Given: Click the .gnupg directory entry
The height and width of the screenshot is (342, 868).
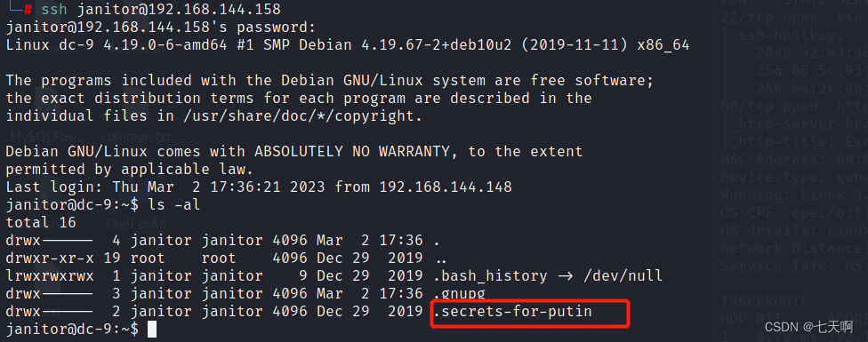Looking at the screenshot, I should (460, 293).
